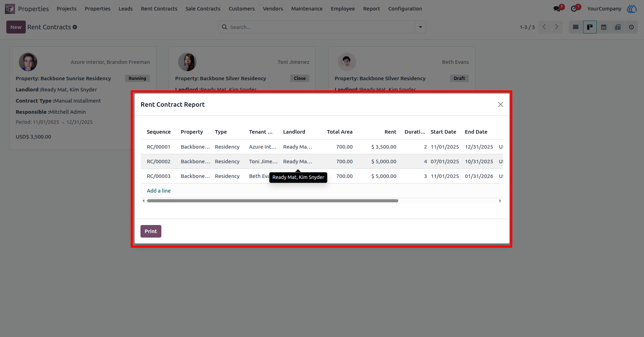Switch to activity view
The image size is (644, 337).
(x=631, y=27)
